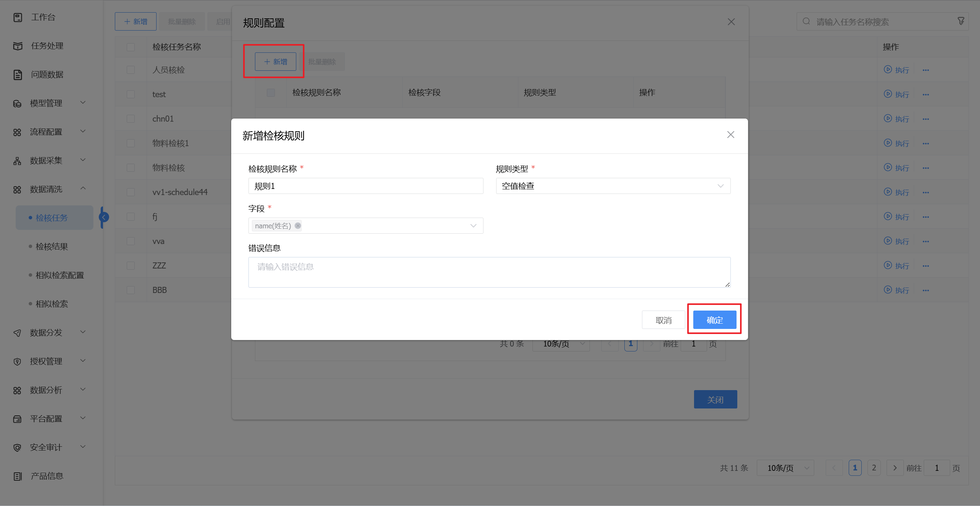
Task: Click the 产品信息 sidebar icon
Action: pyautogui.click(x=18, y=476)
